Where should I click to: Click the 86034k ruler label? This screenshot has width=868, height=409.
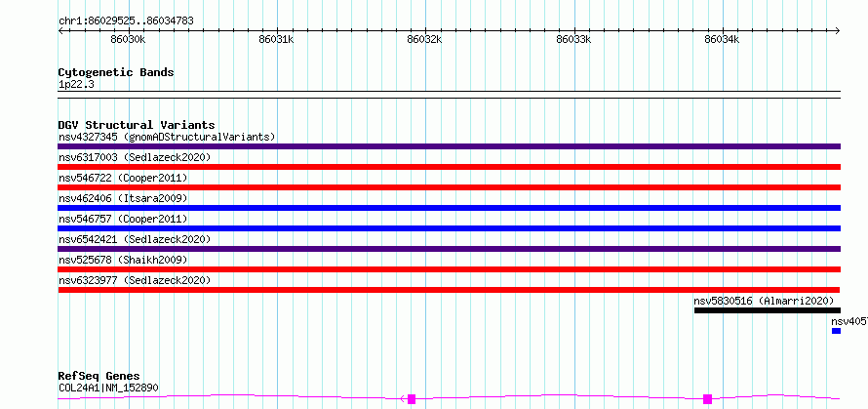point(722,39)
